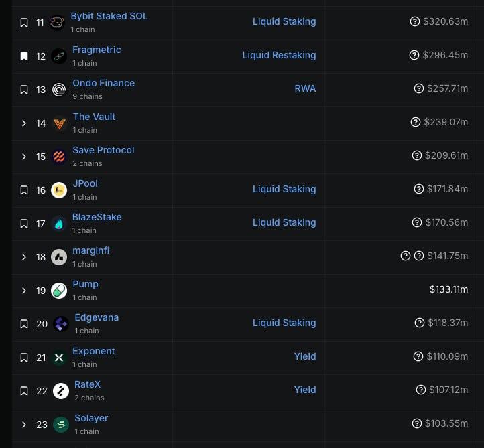Image resolution: width=484 pixels, height=448 pixels.
Task: Click the Ondo Finance spiral logo
Action: pos(59,90)
